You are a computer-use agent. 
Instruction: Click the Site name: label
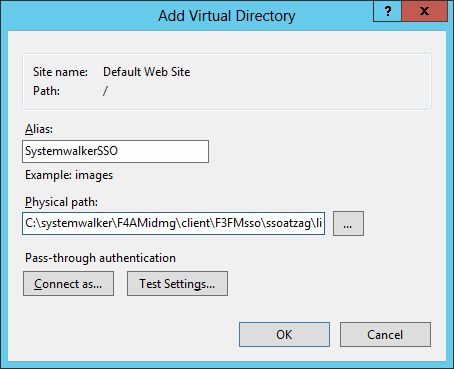(x=60, y=72)
